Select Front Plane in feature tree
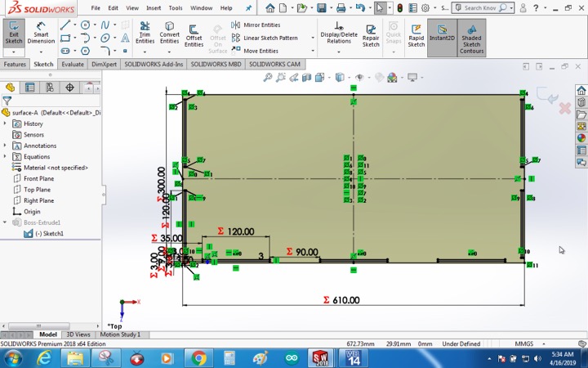588x368 pixels. click(33, 178)
